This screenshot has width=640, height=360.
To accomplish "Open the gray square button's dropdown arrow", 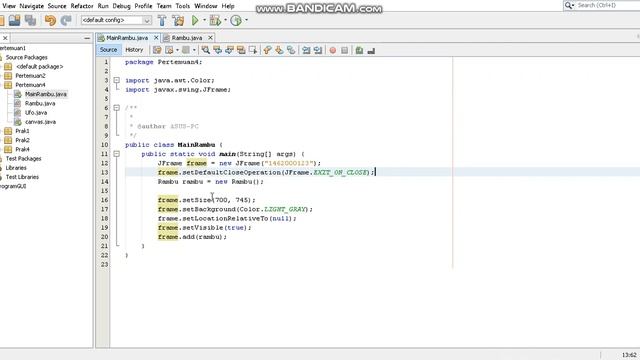I will 194,50.
